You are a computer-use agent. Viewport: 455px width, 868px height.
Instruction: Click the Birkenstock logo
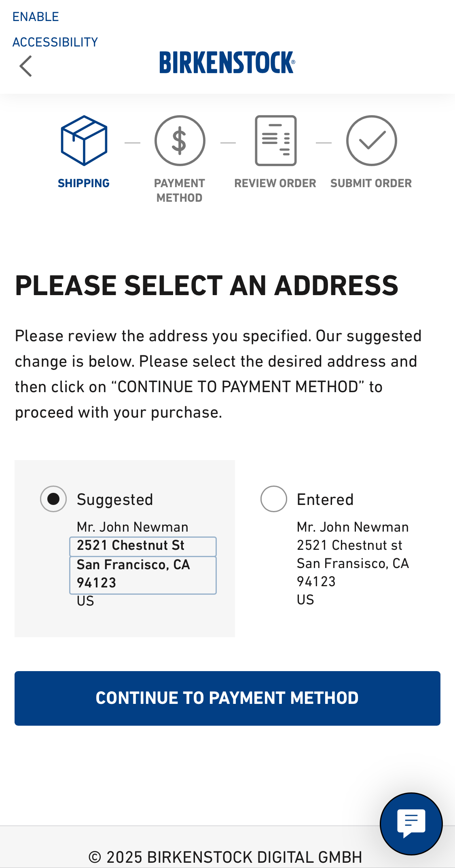pos(227,63)
